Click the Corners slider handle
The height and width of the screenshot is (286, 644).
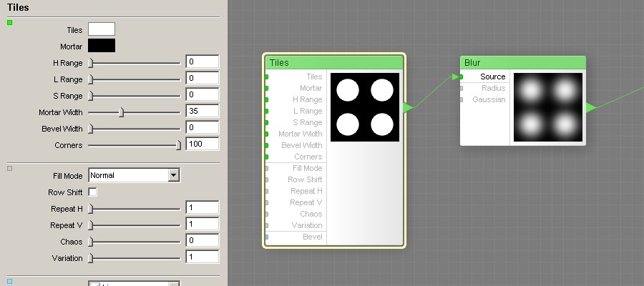click(x=178, y=145)
